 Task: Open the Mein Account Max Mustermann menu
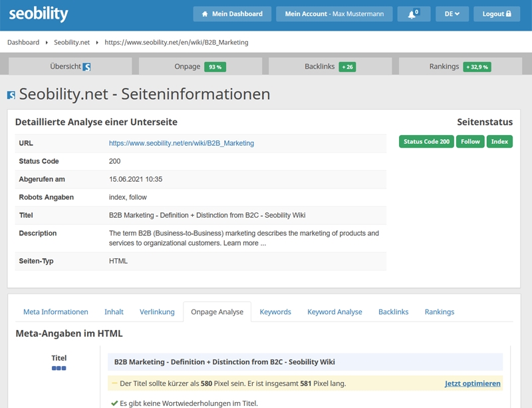[x=334, y=14]
